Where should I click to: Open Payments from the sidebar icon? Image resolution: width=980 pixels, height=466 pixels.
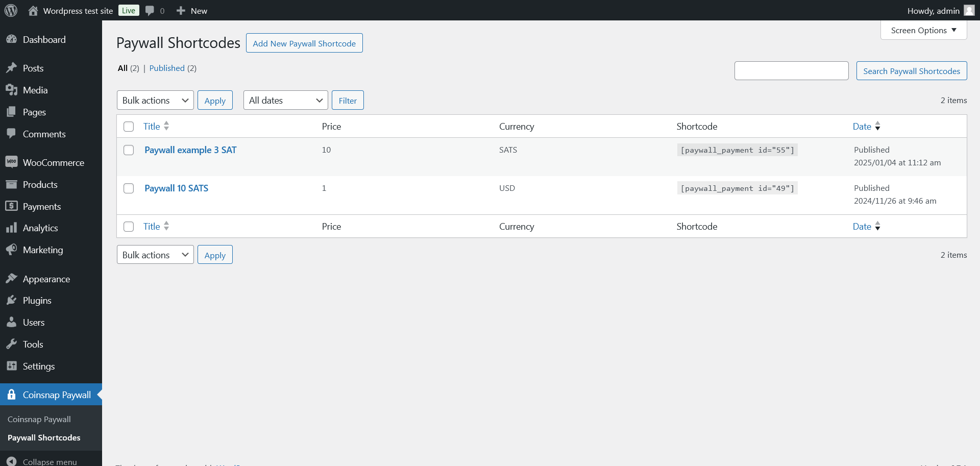tap(12, 206)
